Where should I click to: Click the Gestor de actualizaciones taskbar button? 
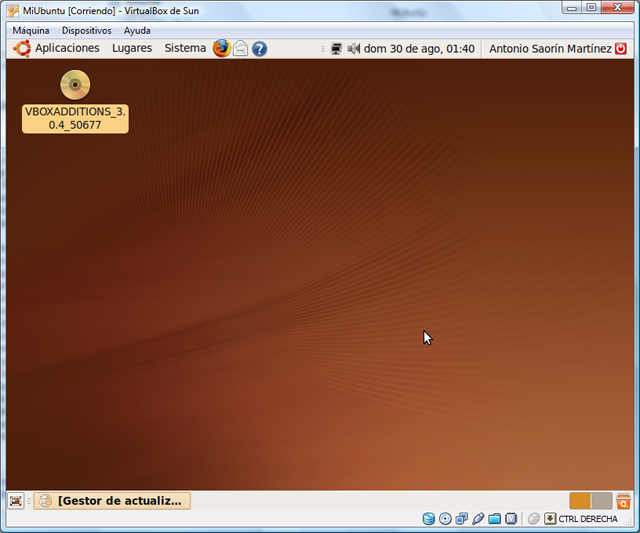click(x=112, y=501)
